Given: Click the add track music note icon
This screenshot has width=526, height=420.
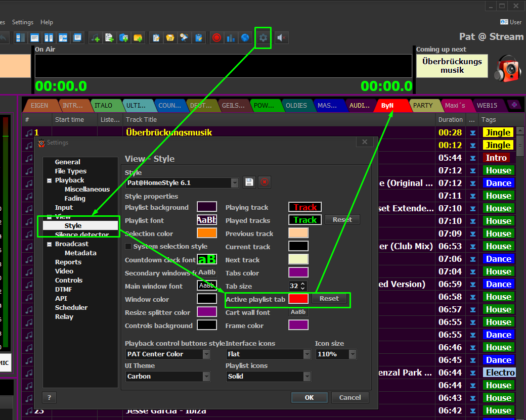Looking at the screenshot, I should (96, 38).
